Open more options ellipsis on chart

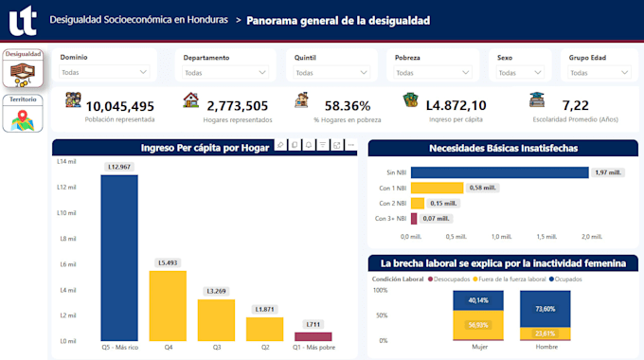coord(350,145)
